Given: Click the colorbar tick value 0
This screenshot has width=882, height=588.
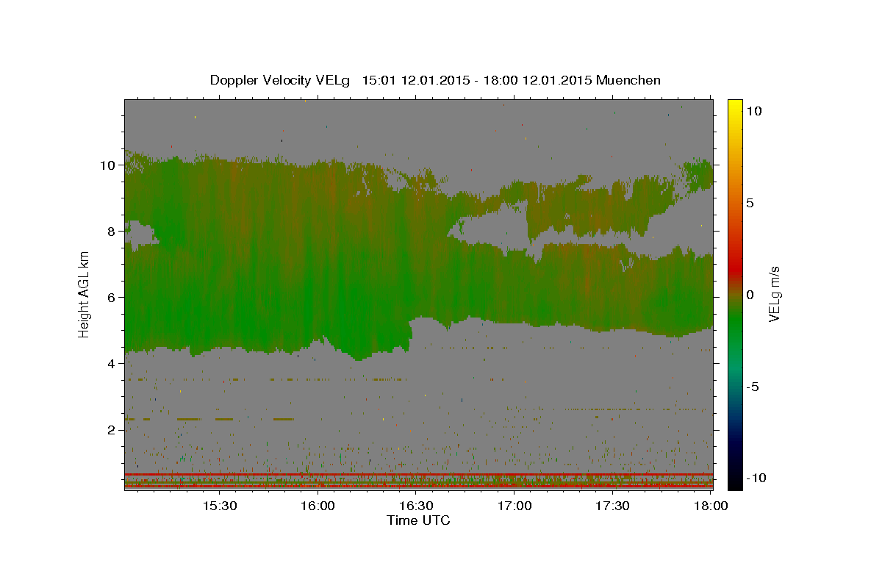Looking at the screenshot, I should 750,295.
